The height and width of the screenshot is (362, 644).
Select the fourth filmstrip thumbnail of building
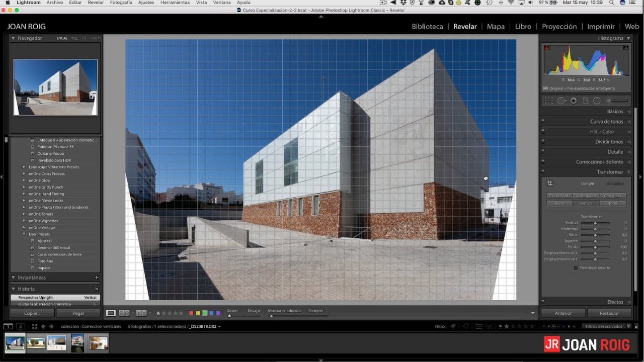click(x=77, y=343)
